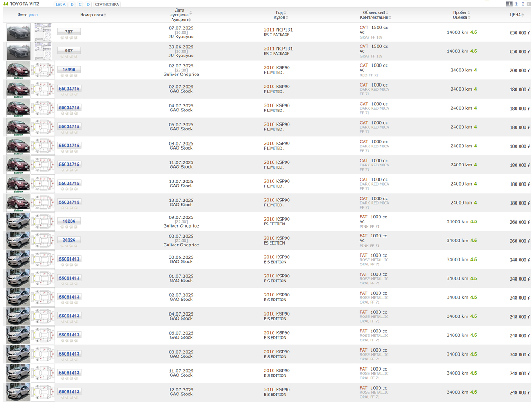Go to next page arrow in pagination
532x403 pixels.
click(528, 4)
